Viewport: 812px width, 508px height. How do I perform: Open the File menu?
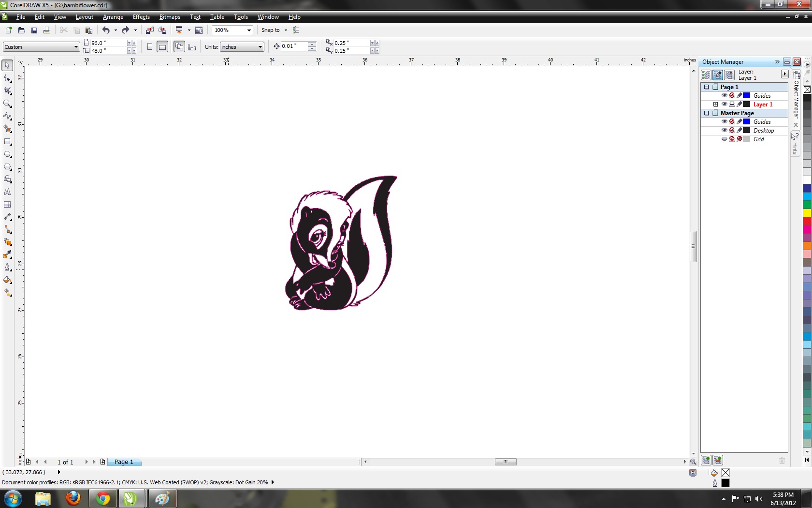[21, 17]
